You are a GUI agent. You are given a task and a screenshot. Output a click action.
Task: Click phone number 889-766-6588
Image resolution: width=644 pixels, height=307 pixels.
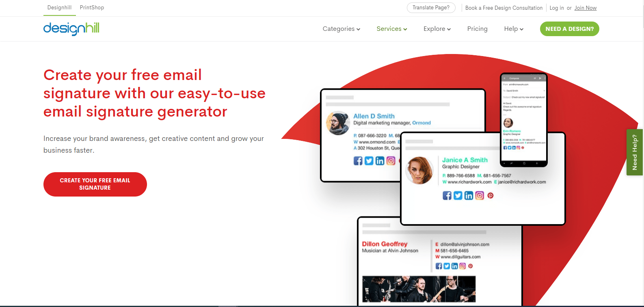[461, 176]
